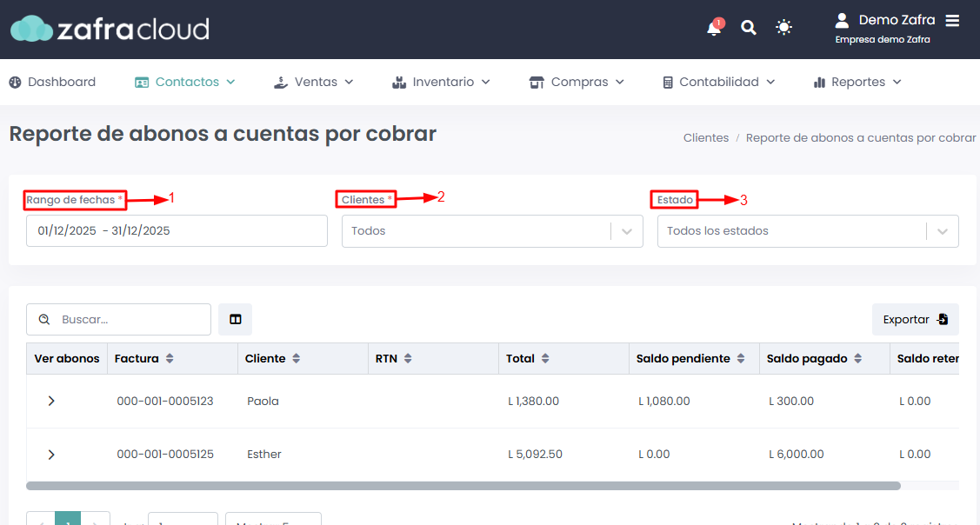
Task: Go to Dashboard
Action: click(52, 82)
